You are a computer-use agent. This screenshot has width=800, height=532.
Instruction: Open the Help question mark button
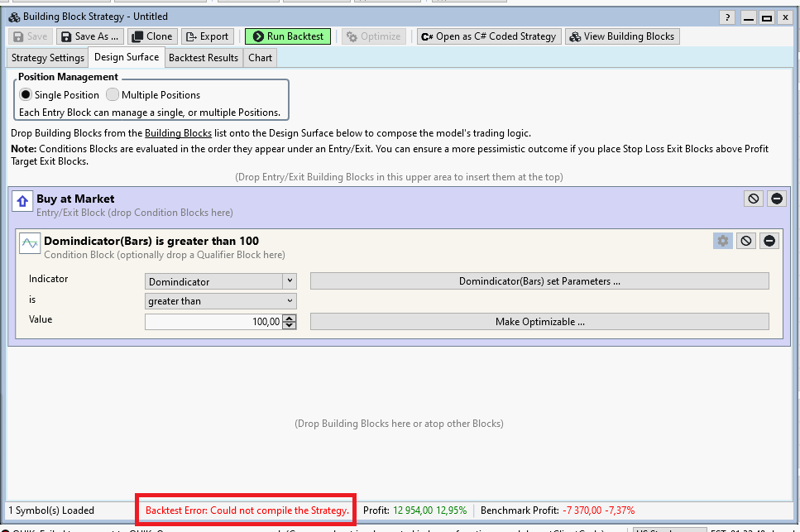[x=726, y=17]
